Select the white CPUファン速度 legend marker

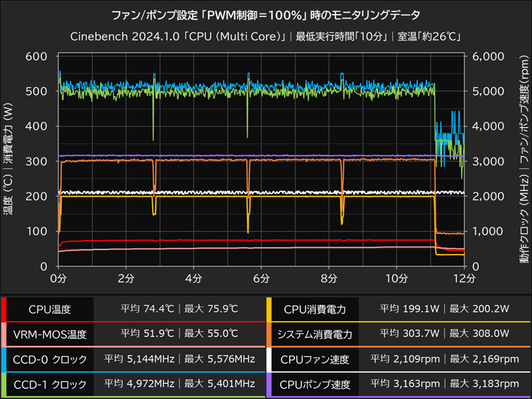(x=269, y=359)
